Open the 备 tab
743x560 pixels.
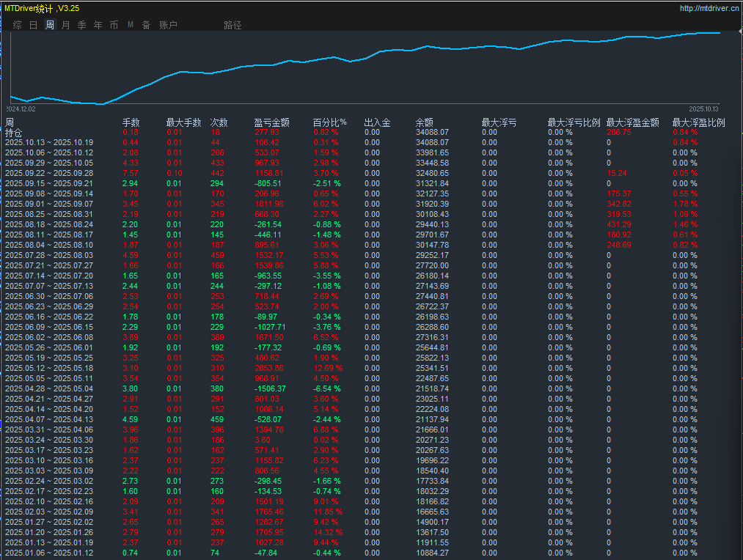tap(146, 25)
